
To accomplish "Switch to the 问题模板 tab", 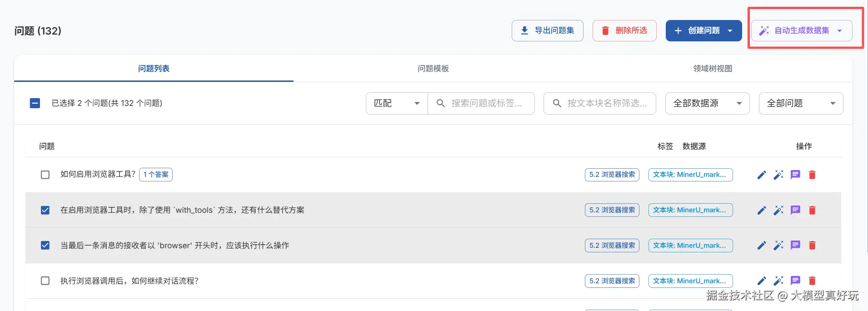I will coord(433,69).
